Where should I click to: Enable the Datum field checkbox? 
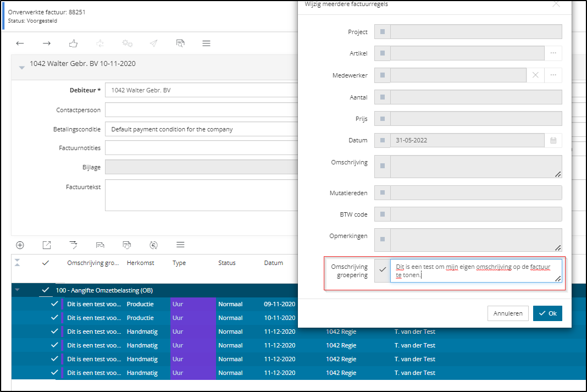(382, 140)
